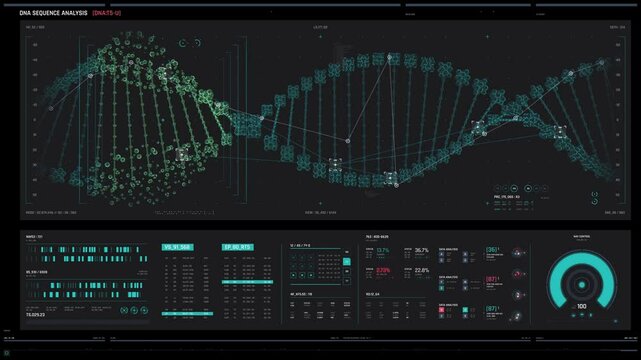The width and height of the screenshot is (641, 360).
Task: Click the center of the teal gauge dial
Action: (582, 285)
